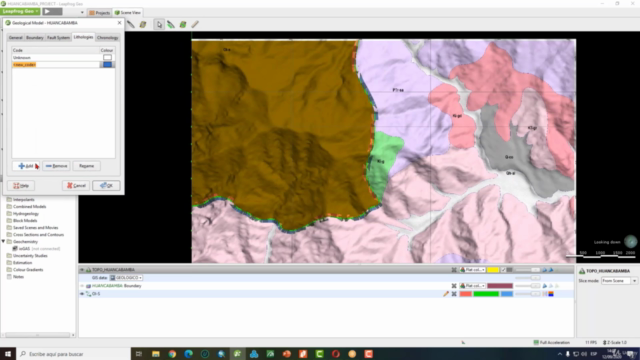Open the yellow colour swatch for TOPO_HUANCABAMBA
Screen dimensions: 640x360
(493, 270)
